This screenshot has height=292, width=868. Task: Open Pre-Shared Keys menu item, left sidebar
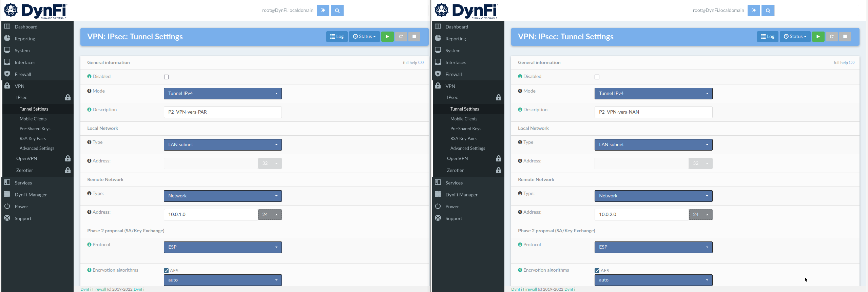[x=35, y=129]
